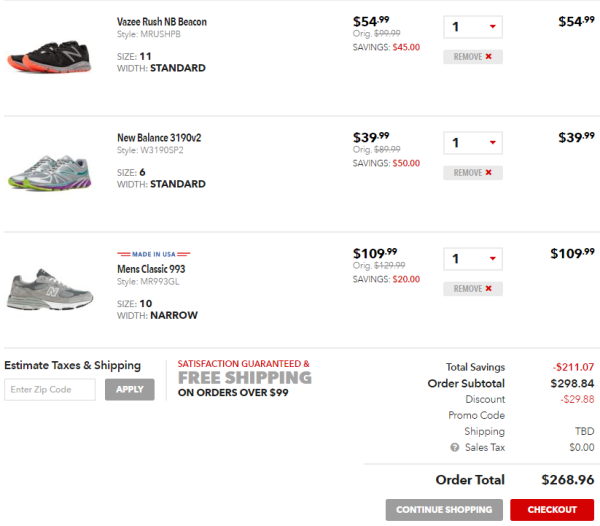The image size is (600, 526).
Task: Open quantity dropdown for Mens Classic 993
Action: [x=473, y=259]
